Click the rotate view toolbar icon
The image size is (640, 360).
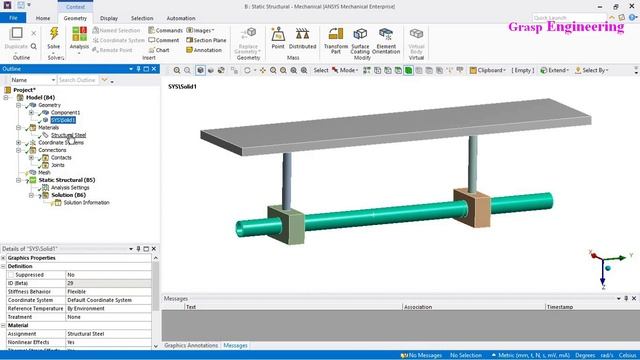tap(247, 70)
